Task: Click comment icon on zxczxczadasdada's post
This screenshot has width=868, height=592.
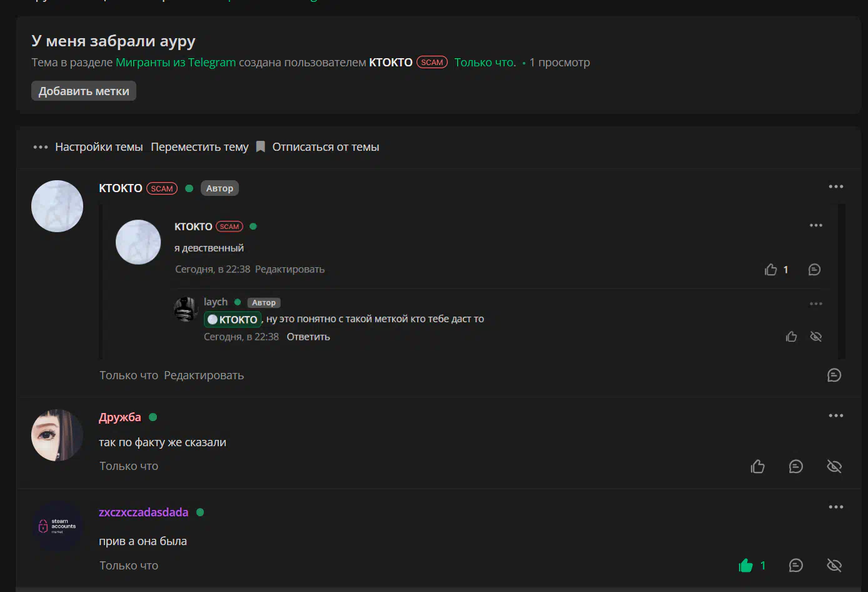Action: point(795,566)
